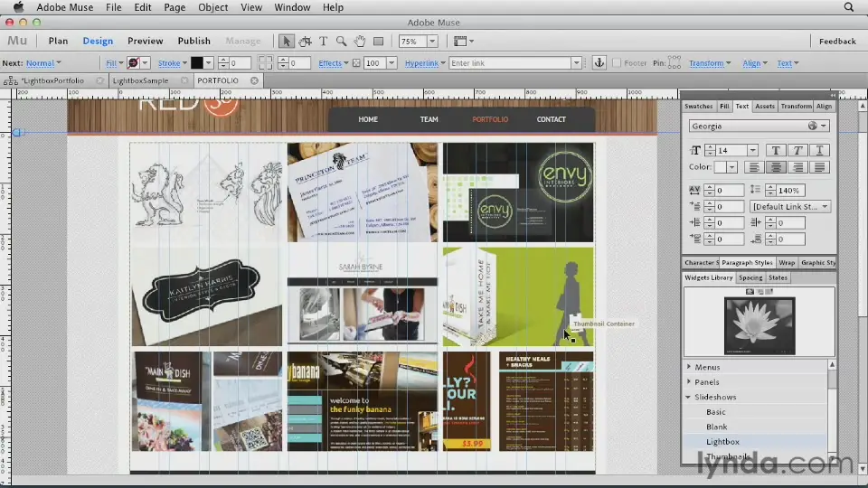Apply Italic text style button
The width and height of the screenshot is (868, 488).
(797, 150)
